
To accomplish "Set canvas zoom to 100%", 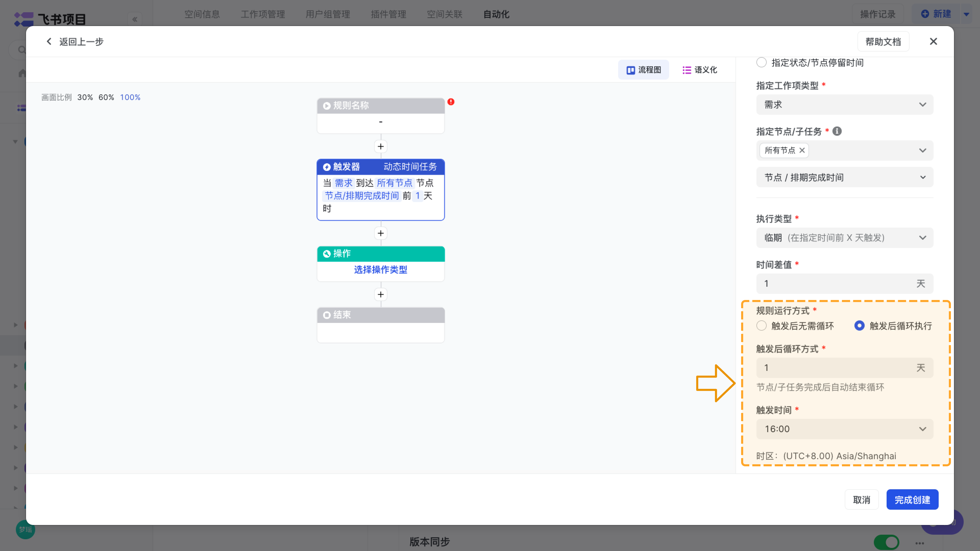I will click(x=130, y=97).
